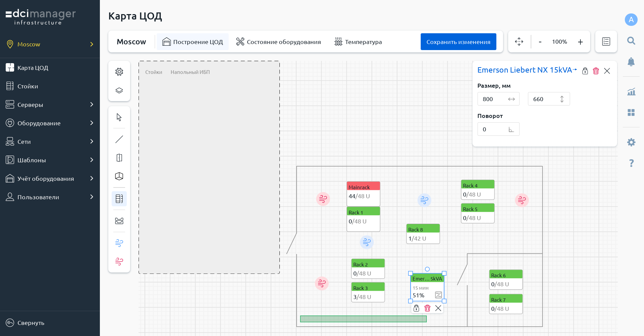Toggle lock icon in Emerson panel header
Image resolution: width=644 pixels, height=336 pixels.
point(585,71)
